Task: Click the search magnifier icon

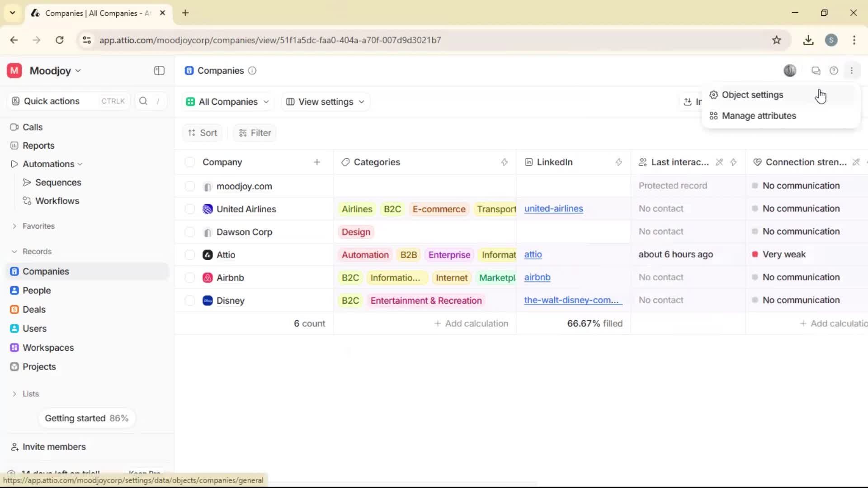Action: coord(143,101)
